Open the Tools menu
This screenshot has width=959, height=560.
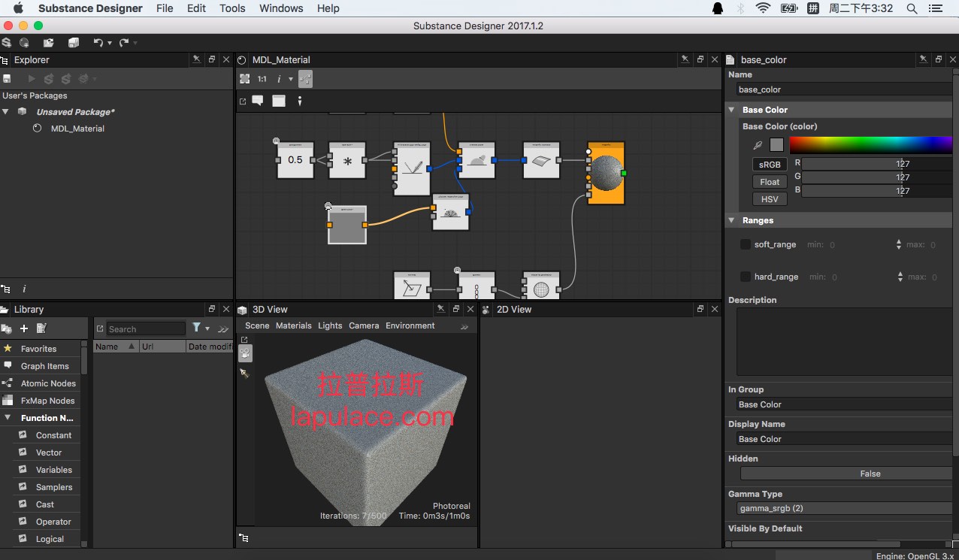pos(232,8)
